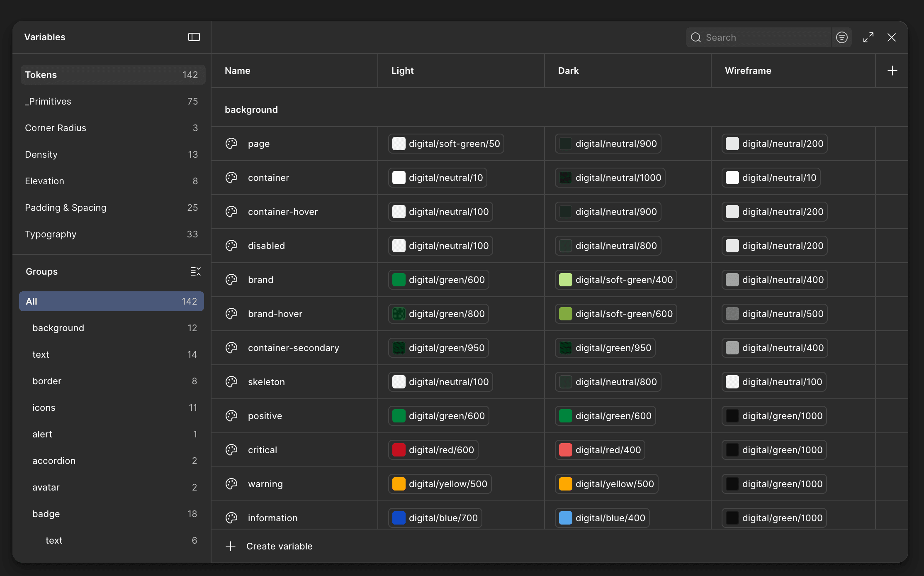Click Light digital/blue/700 value for information
Viewport: 924px width, 576px height.
[435, 518]
